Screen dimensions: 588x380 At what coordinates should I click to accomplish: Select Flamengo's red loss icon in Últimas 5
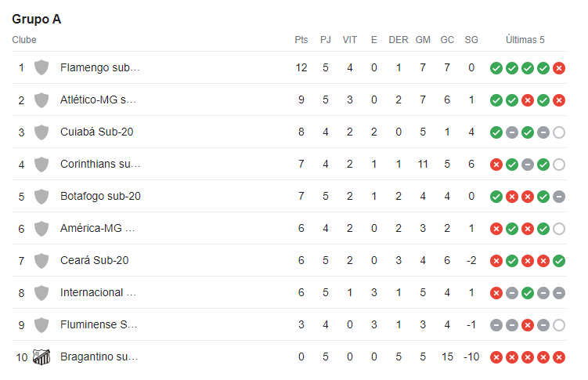point(559,68)
